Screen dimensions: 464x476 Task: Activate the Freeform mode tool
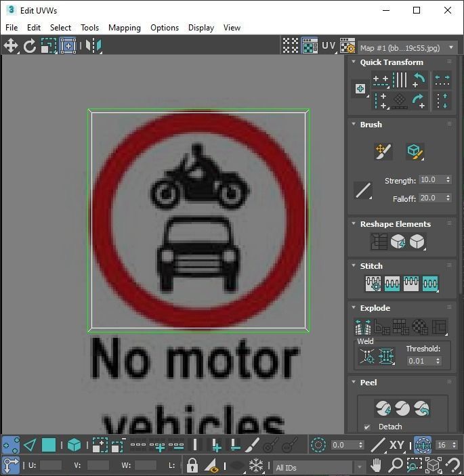click(x=68, y=46)
